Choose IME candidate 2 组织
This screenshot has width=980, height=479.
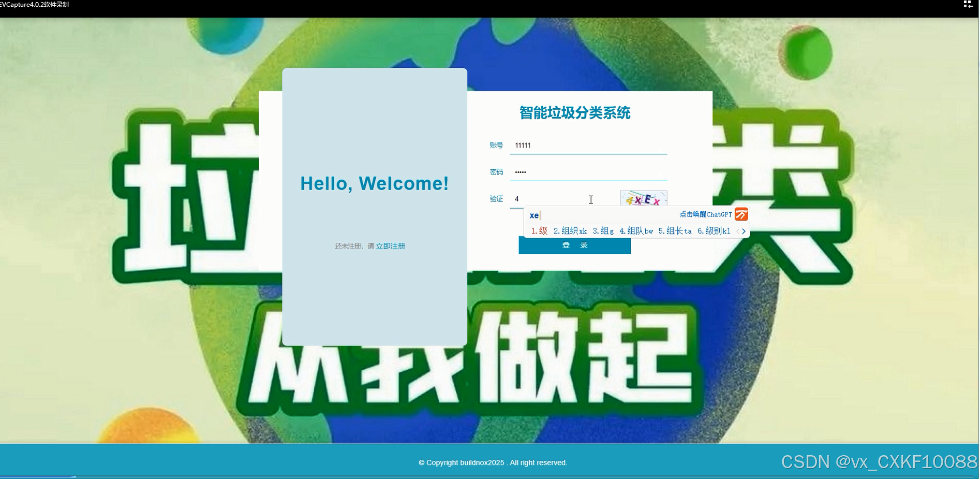pyautogui.click(x=570, y=231)
